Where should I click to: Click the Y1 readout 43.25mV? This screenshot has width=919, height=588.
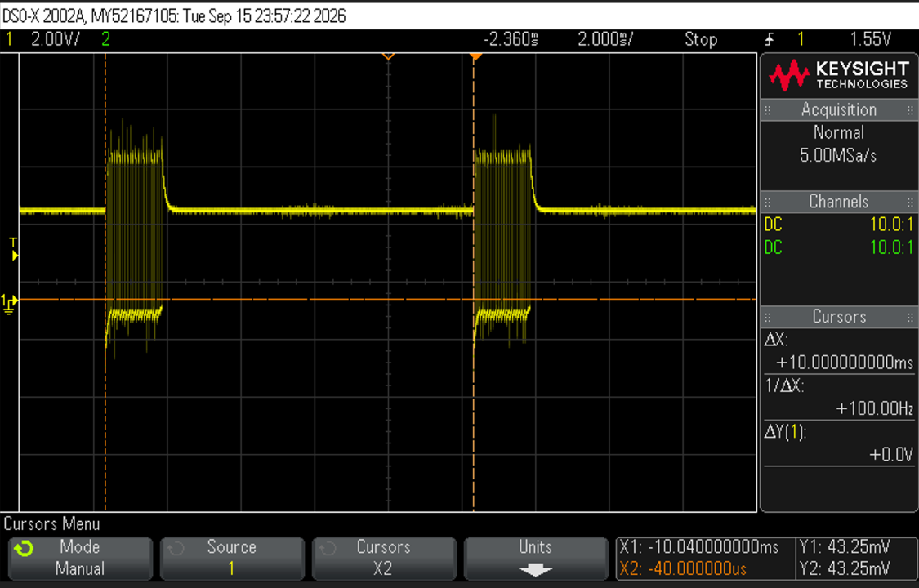(844, 548)
